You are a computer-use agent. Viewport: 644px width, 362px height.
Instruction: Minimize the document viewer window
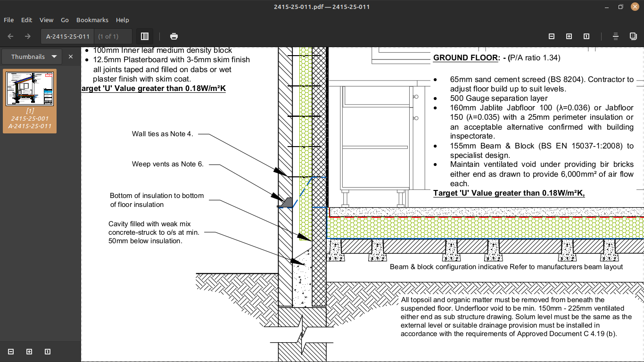(608, 7)
